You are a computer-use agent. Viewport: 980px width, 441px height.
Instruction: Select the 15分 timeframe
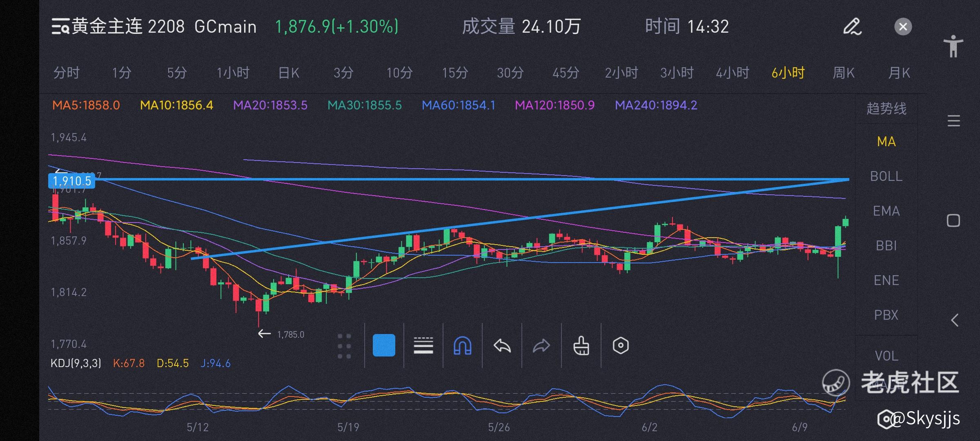point(455,73)
